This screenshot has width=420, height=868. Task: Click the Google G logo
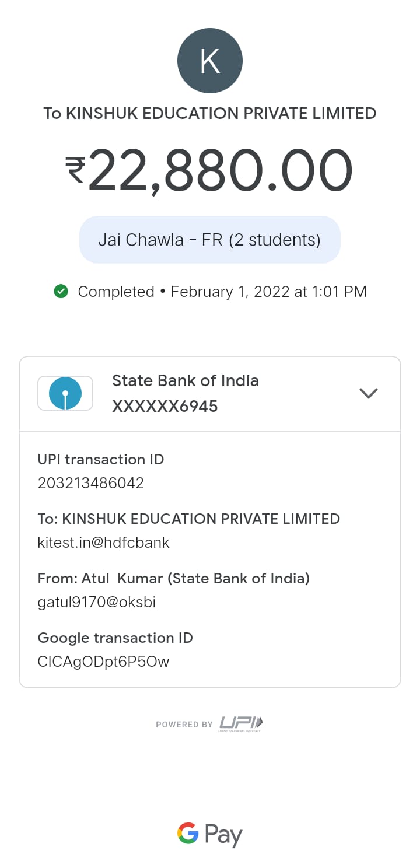click(x=188, y=833)
